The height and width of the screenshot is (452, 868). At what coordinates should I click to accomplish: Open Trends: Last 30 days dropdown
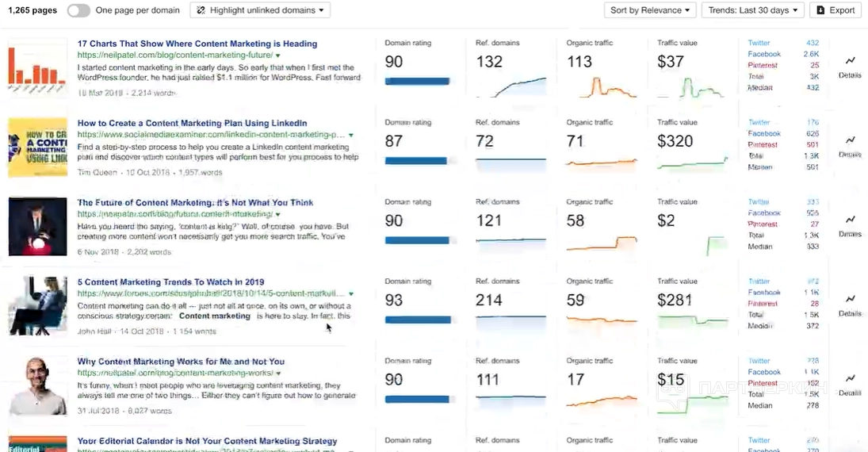click(753, 10)
